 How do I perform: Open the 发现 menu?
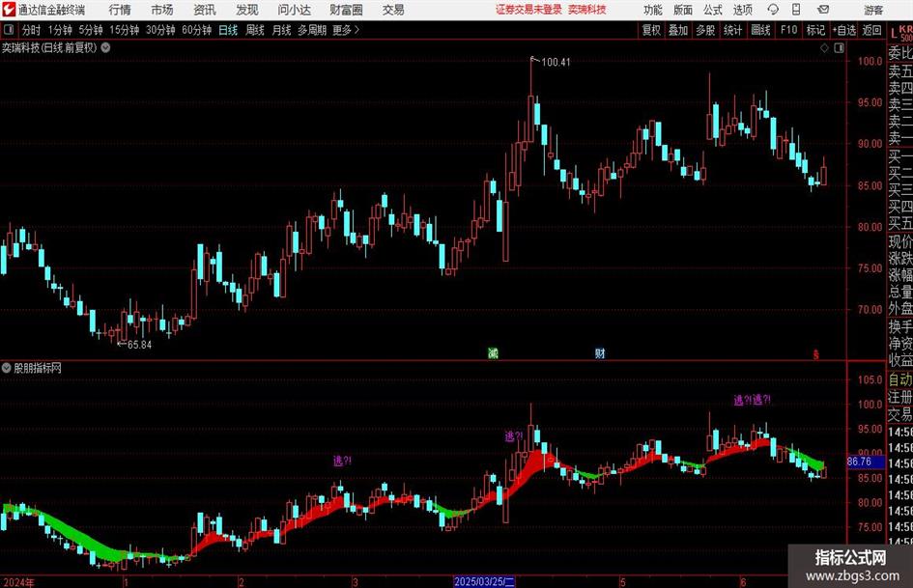[247, 10]
